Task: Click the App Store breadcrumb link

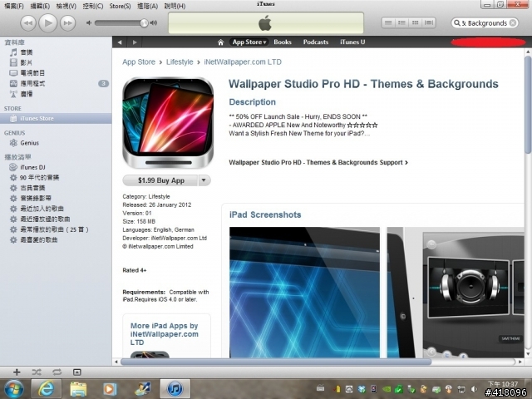Action: [139, 62]
